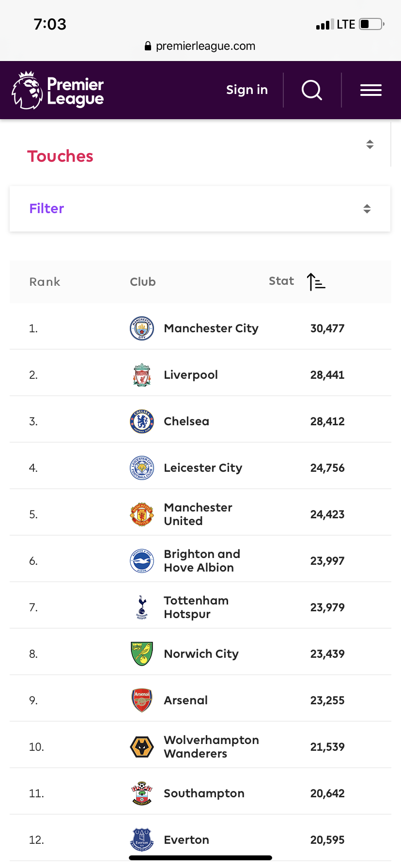Tap the premierleague.com address bar

point(200,46)
